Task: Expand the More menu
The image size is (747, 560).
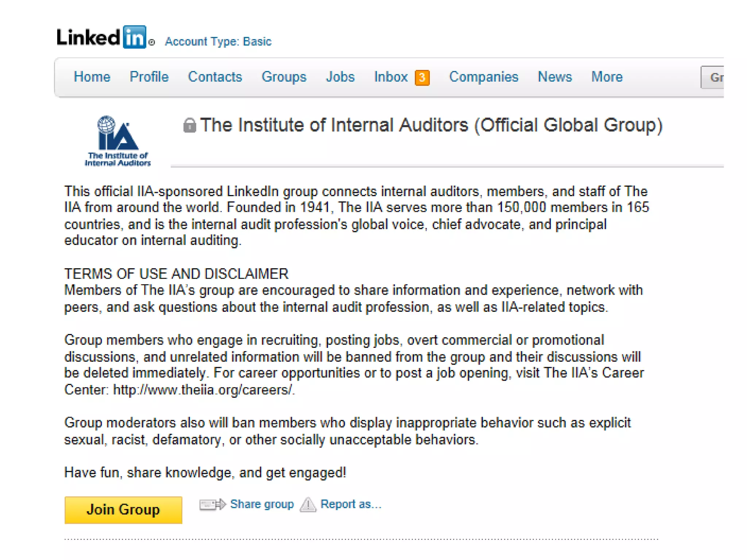Action: click(607, 77)
